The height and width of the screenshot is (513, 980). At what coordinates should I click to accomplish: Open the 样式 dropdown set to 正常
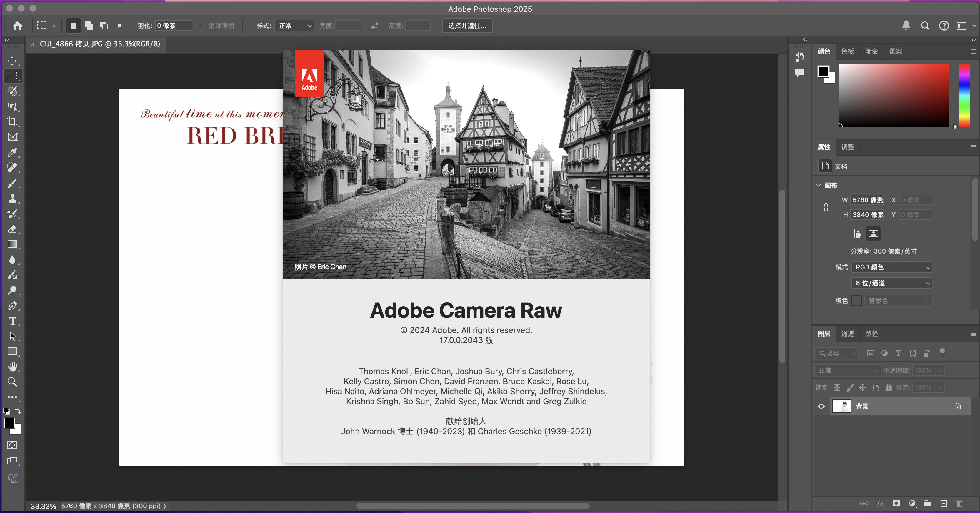click(x=294, y=26)
